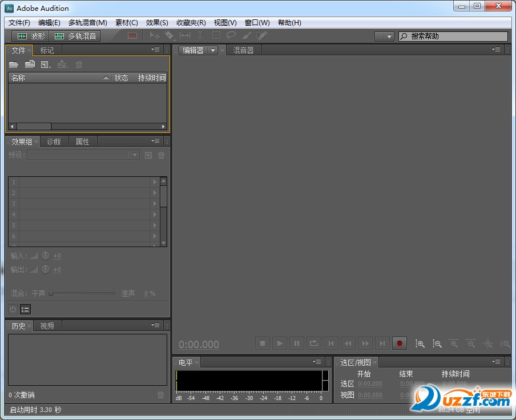Switch to 多轨混音 view button
Image resolution: width=516 pixels, height=420 pixels.
point(75,36)
